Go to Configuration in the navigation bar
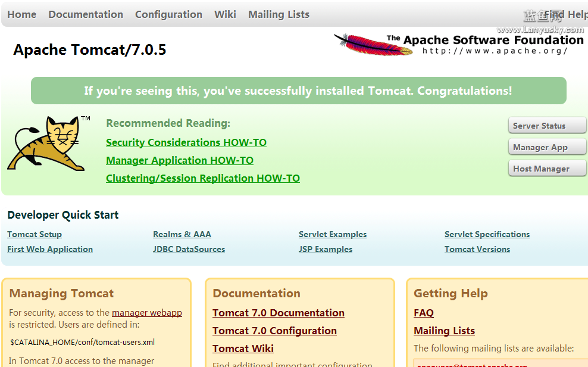This screenshot has width=588, height=367. 168,14
